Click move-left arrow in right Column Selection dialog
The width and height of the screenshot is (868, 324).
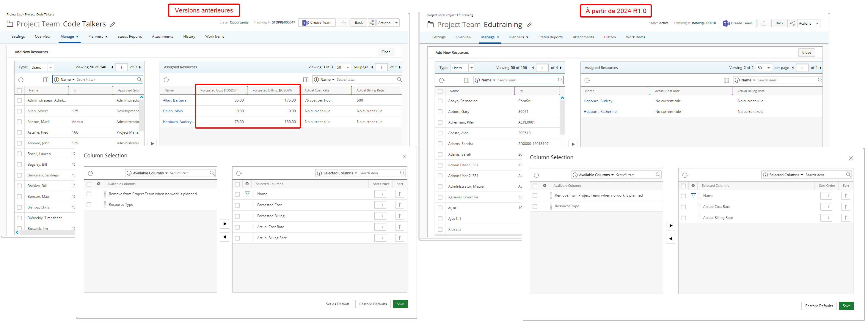click(671, 239)
